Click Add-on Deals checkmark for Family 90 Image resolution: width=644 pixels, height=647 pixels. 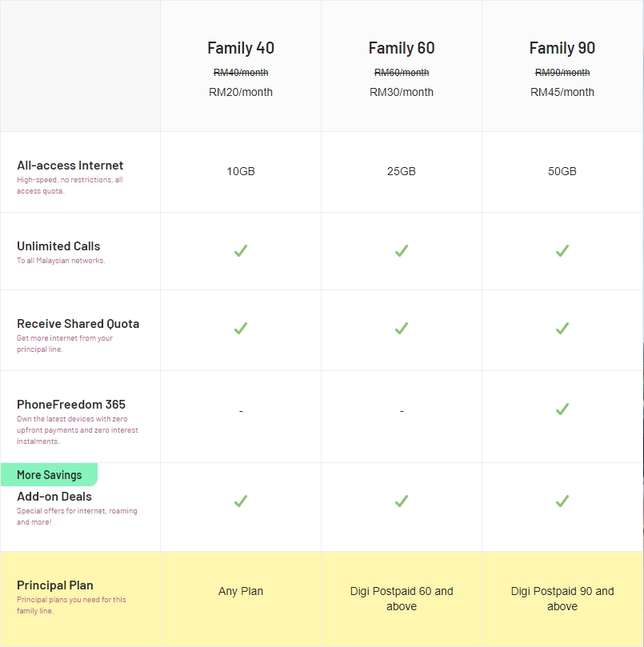click(x=562, y=501)
